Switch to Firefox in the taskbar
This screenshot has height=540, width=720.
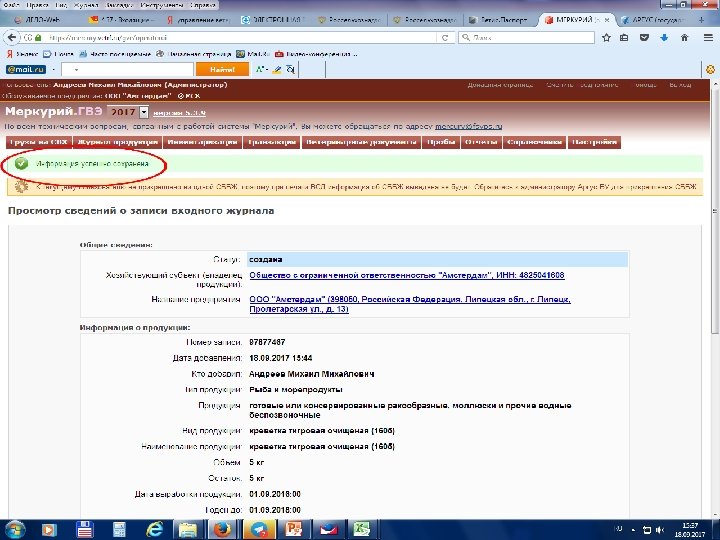coord(222,530)
